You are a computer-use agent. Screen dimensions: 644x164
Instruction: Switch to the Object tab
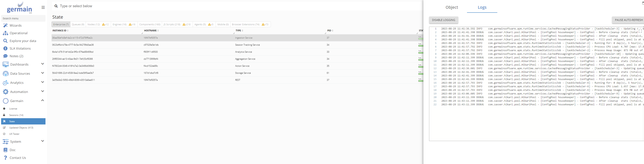point(451,7)
